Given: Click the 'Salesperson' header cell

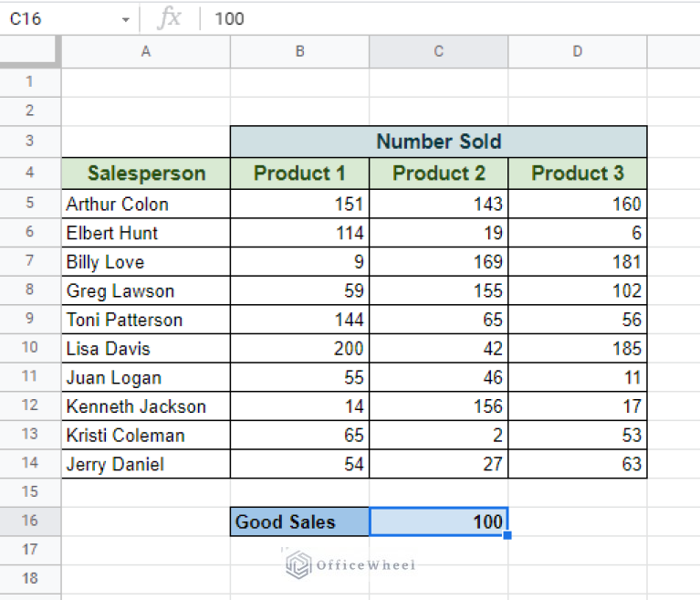Looking at the screenshot, I should point(146,174).
